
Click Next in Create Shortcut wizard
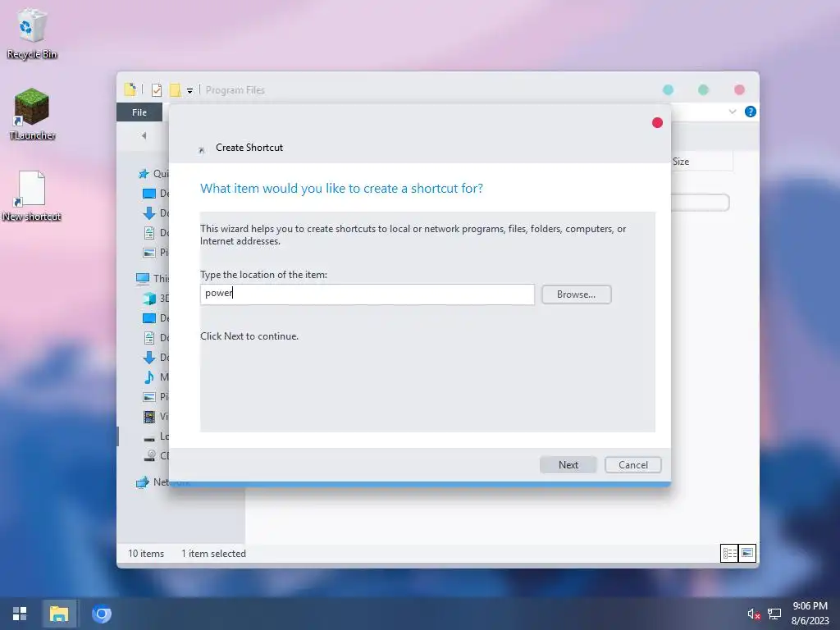(x=568, y=464)
